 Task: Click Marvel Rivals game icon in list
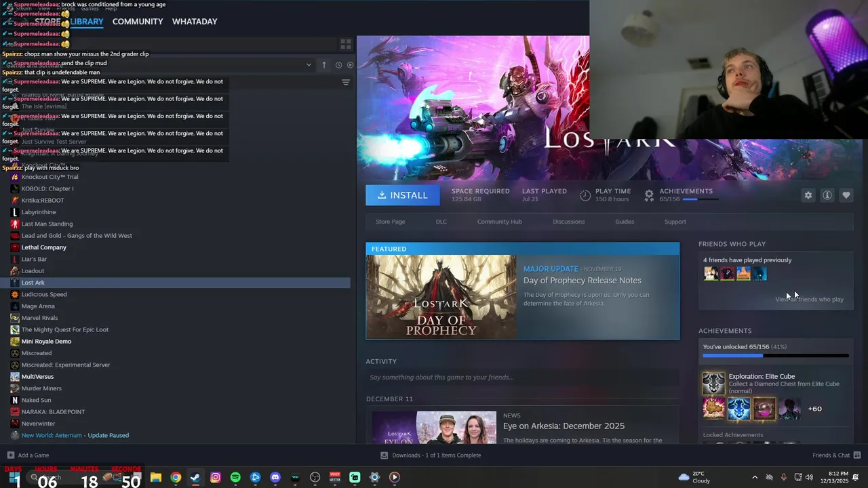[x=15, y=318]
